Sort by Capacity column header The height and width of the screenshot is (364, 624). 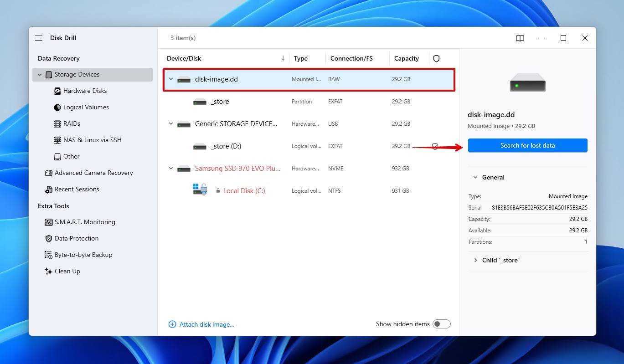(x=406, y=58)
